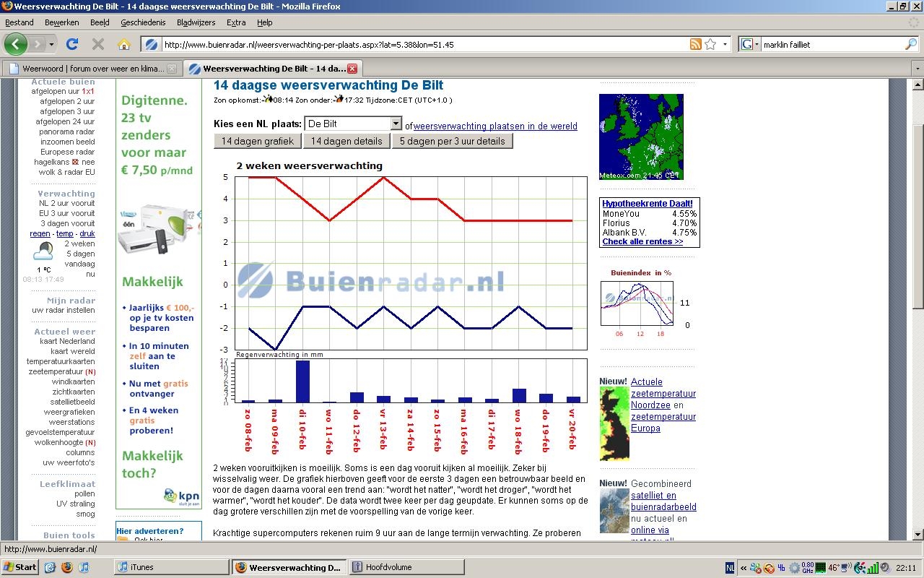
Task: Click the green signal bars tray icon
Action: coord(873,568)
